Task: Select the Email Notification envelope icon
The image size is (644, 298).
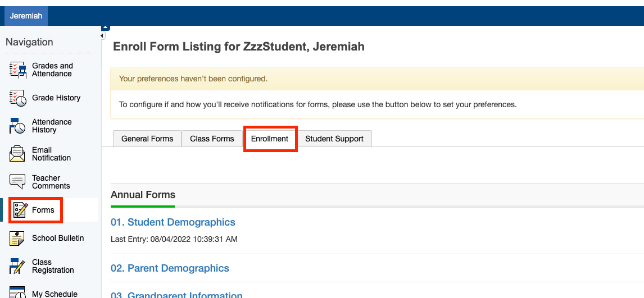Action: tap(17, 154)
